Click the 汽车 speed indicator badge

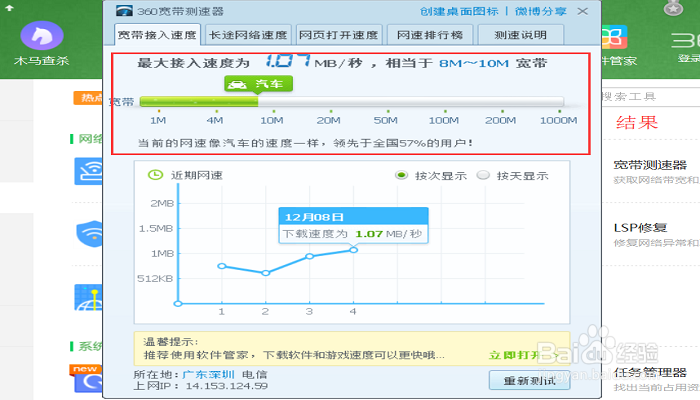point(258,83)
